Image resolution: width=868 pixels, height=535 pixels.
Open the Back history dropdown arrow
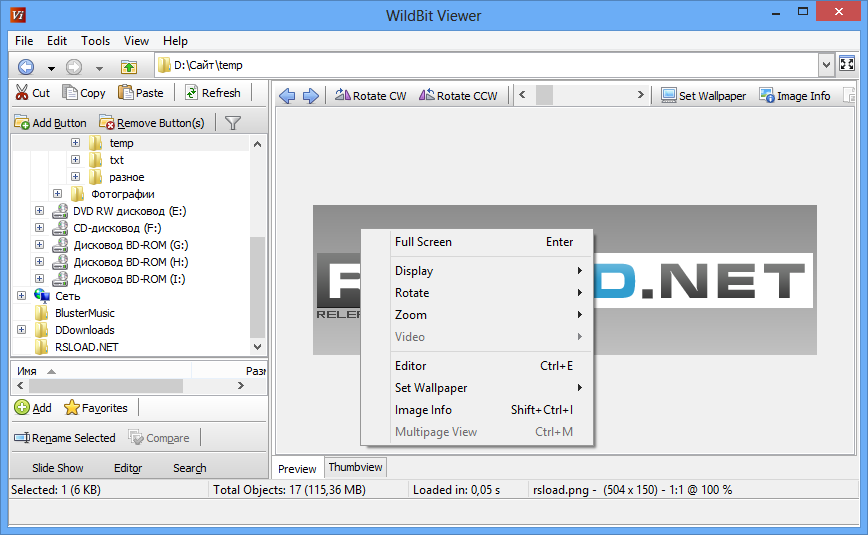point(51,69)
